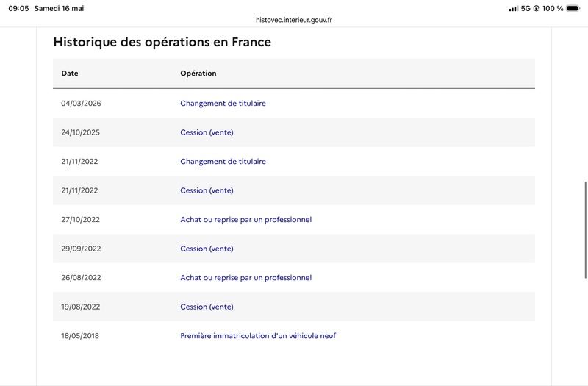588x386 pixels.
Task: Open the 19/08/2022 Cession (vente) link
Action: (207, 307)
